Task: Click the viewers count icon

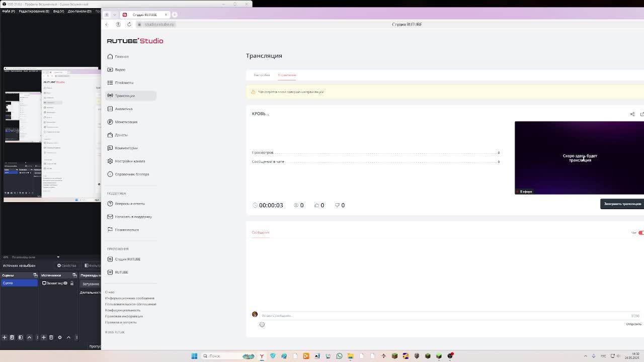Action: click(296, 205)
